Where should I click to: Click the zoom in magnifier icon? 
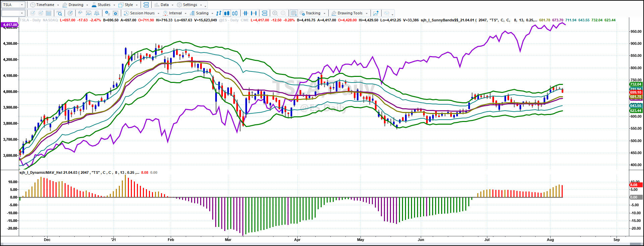point(275,13)
